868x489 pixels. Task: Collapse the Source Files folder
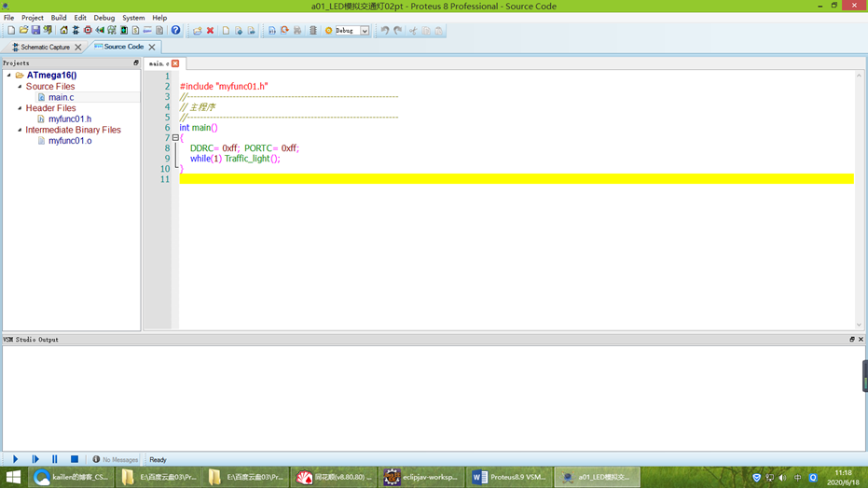[20, 86]
